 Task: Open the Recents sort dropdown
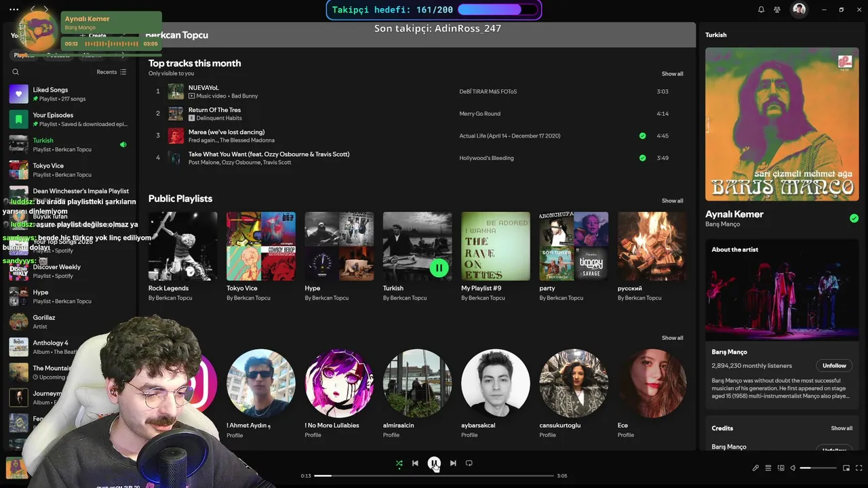coord(111,72)
